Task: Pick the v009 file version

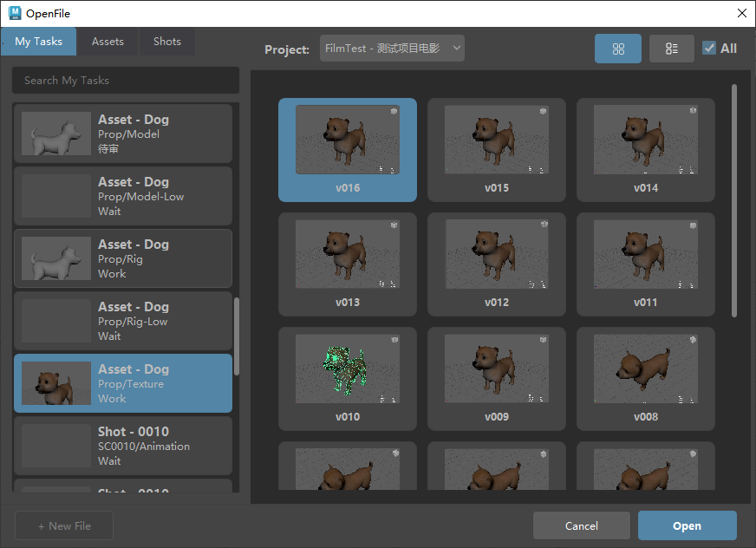Action: coord(497,379)
